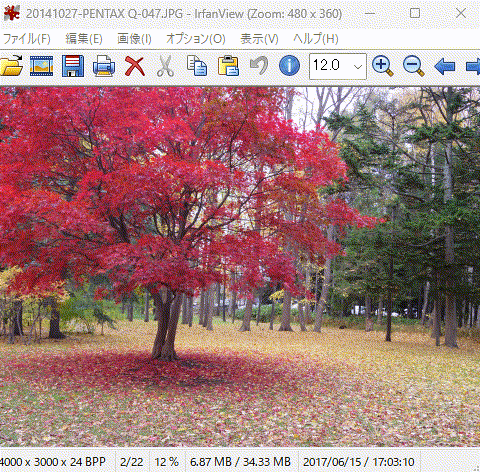
Task: Click the Print icon
Action: [104, 66]
